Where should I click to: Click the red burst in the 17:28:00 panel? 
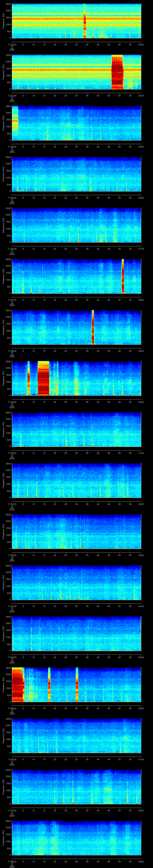coord(93,327)
